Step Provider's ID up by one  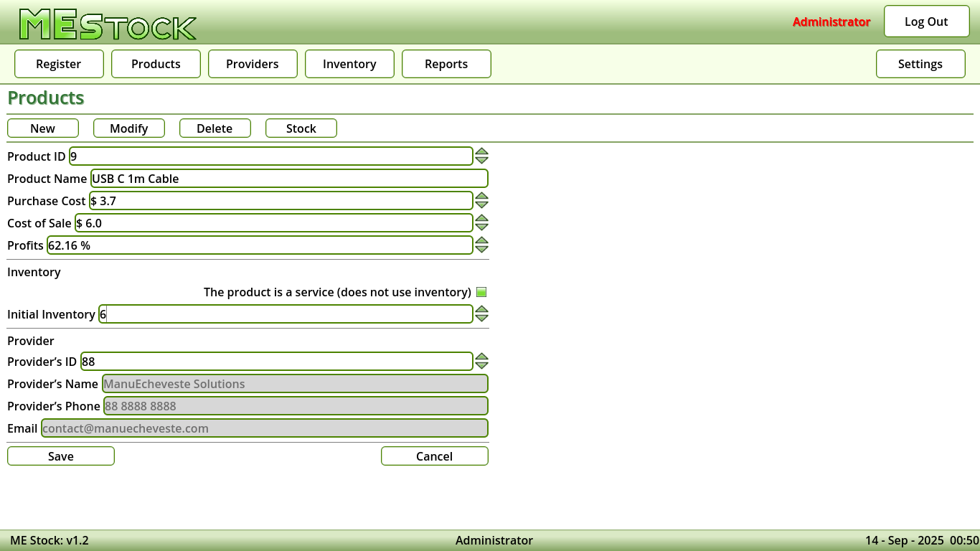tap(481, 357)
